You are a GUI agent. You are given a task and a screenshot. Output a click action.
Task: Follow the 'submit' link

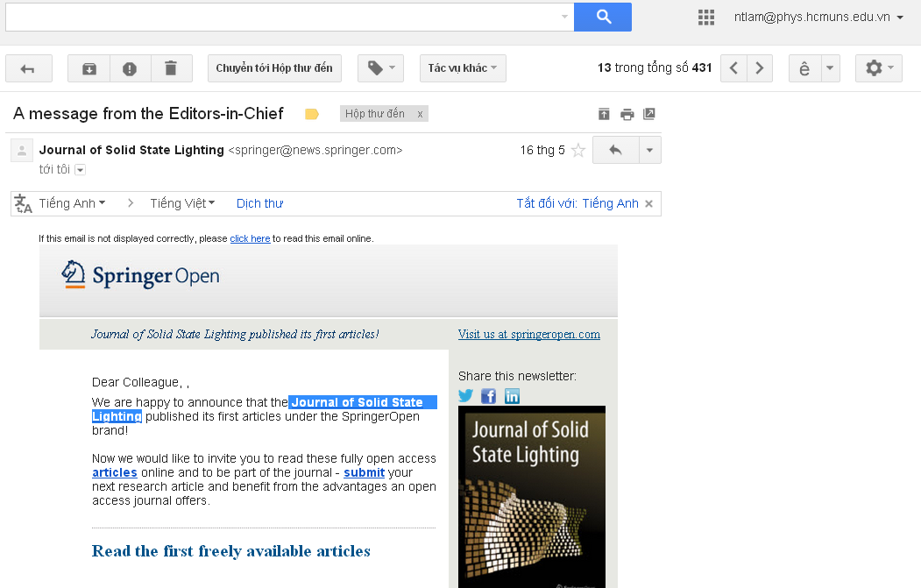365,473
